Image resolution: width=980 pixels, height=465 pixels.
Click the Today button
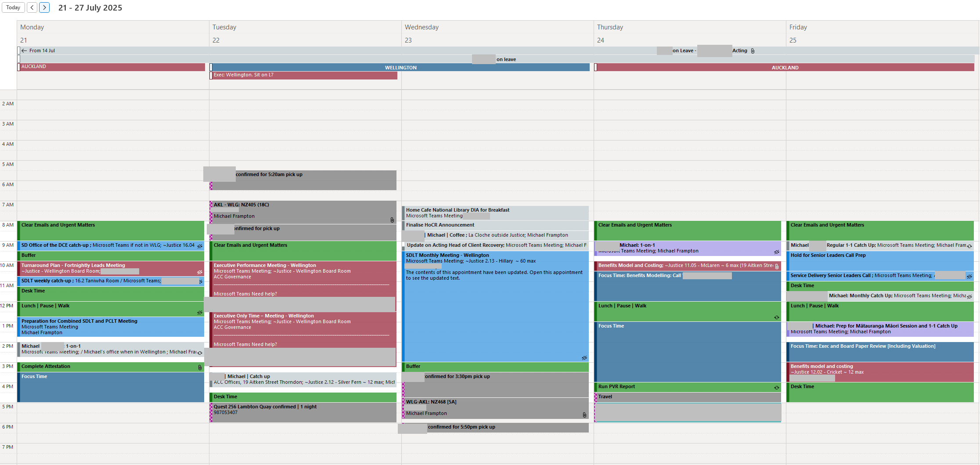click(x=13, y=7)
